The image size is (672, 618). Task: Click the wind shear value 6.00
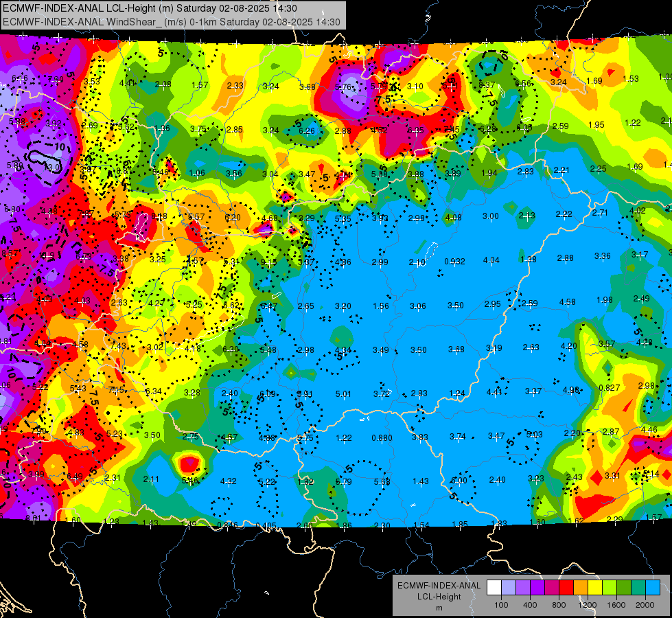point(459,481)
